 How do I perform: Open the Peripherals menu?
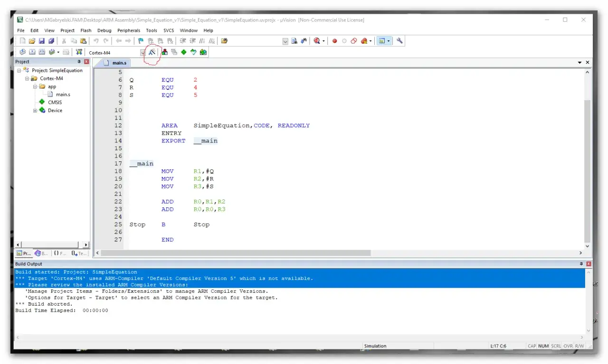[129, 30]
